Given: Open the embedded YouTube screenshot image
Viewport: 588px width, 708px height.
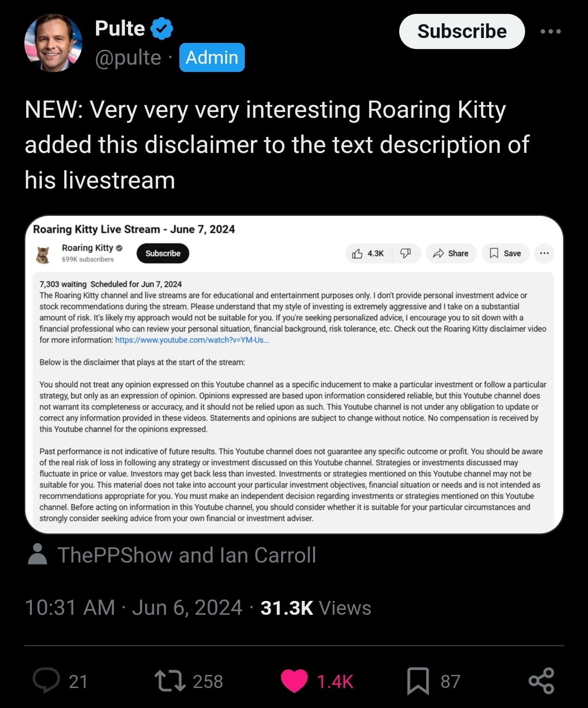Looking at the screenshot, I should (294, 374).
